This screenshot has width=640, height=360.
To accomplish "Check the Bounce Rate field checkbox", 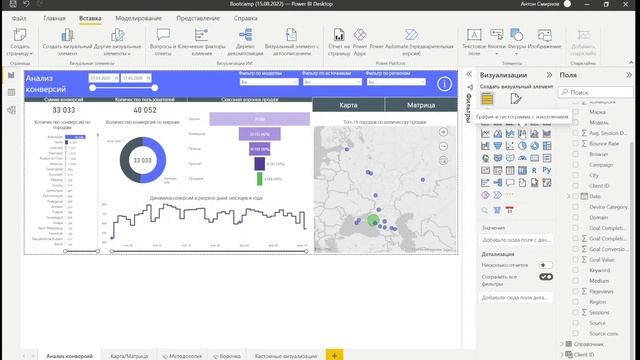I will point(576,144).
